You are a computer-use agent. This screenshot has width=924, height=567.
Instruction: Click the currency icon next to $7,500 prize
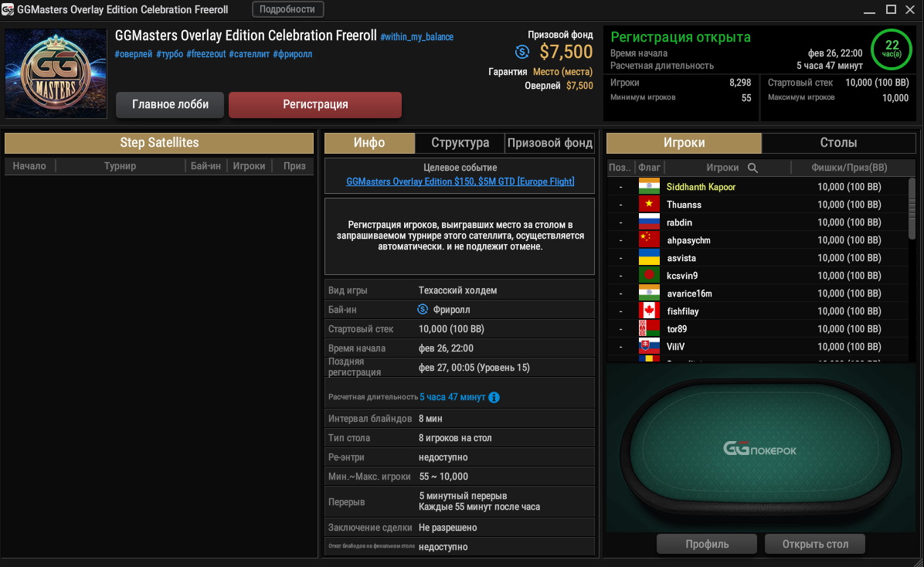point(522,52)
